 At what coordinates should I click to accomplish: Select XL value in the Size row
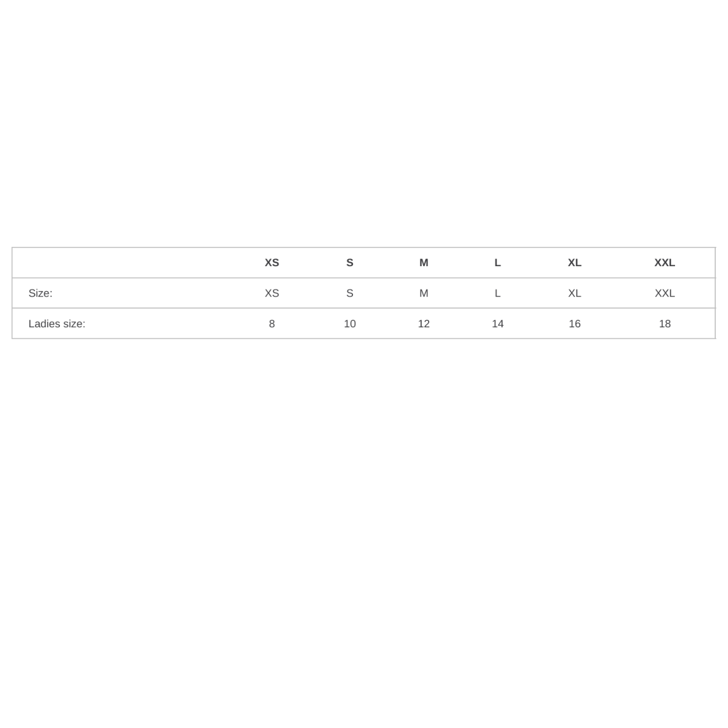point(574,294)
